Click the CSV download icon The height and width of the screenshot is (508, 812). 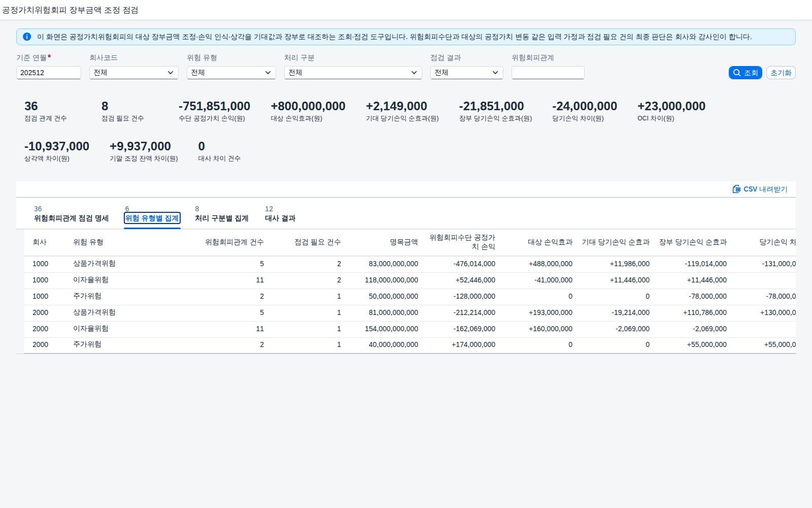[736, 189]
